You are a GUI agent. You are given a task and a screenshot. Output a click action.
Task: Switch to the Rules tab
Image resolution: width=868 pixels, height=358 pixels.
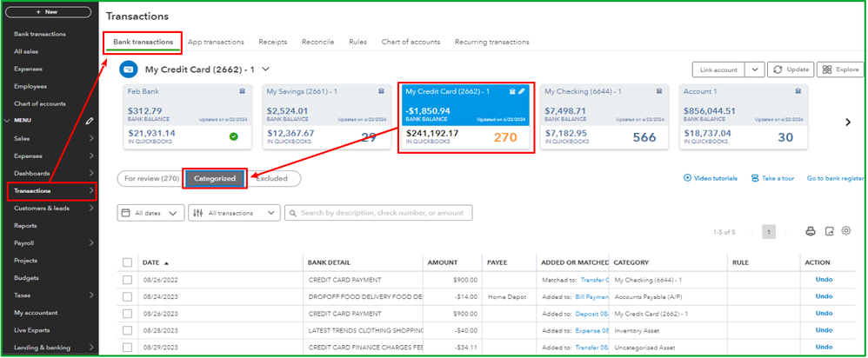[357, 42]
